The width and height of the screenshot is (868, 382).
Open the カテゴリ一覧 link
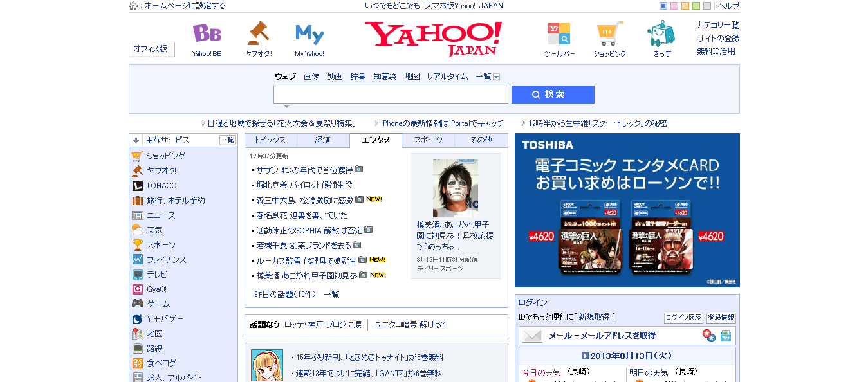pyautogui.click(x=718, y=25)
